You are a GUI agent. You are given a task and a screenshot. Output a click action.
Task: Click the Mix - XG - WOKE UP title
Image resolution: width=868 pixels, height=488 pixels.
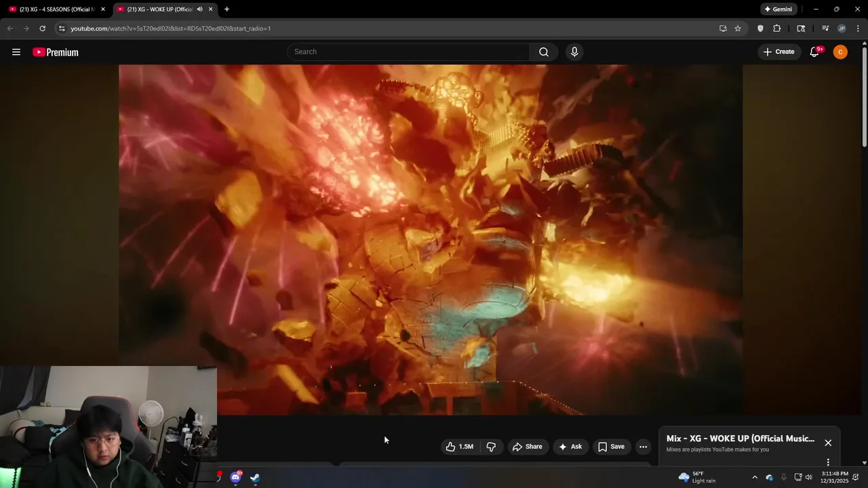(741, 439)
